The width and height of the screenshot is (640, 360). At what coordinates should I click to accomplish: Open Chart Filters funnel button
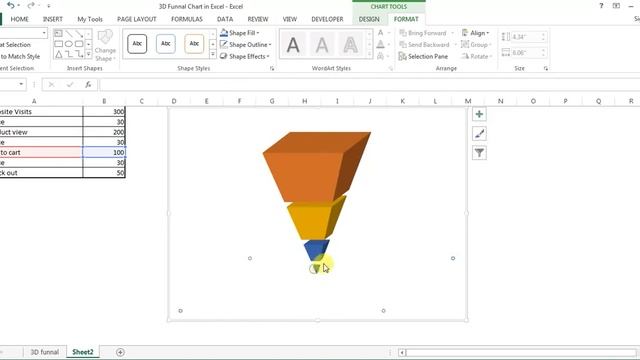[479, 153]
